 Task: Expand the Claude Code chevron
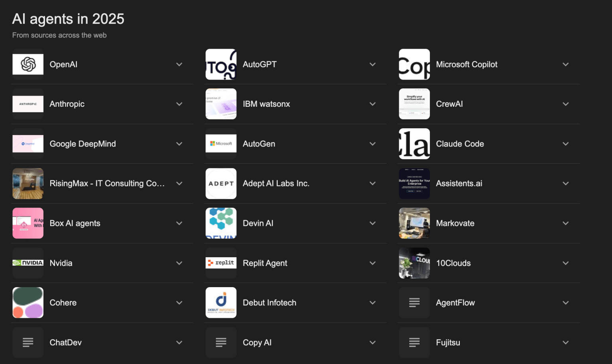(566, 144)
